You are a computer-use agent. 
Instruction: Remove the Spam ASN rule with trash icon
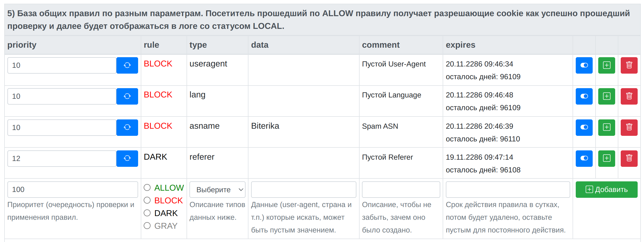[x=629, y=128]
